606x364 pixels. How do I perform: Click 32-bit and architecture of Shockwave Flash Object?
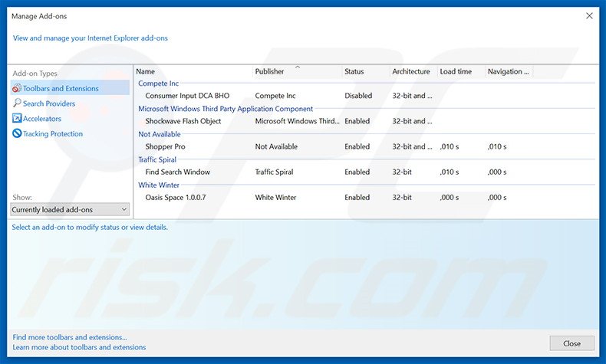pyautogui.click(x=413, y=121)
